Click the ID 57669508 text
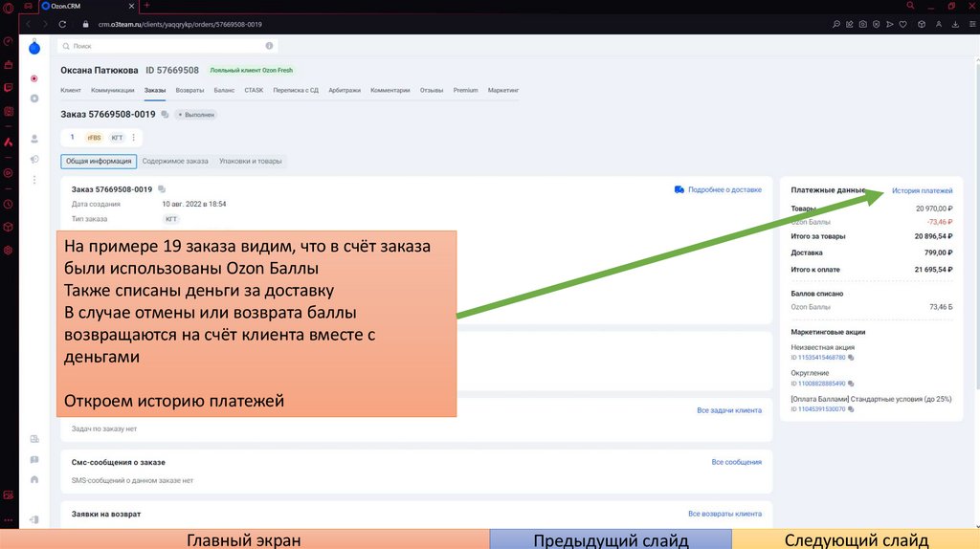 tap(172, 70)
